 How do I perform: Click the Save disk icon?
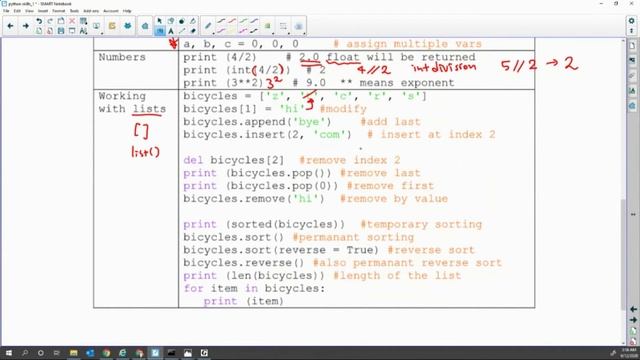click(x=61, y=31)
